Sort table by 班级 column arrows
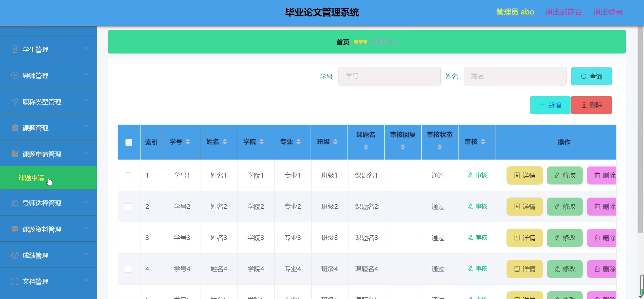The width and height of the screenshot is (644, 299). click(x=335, y=142)
